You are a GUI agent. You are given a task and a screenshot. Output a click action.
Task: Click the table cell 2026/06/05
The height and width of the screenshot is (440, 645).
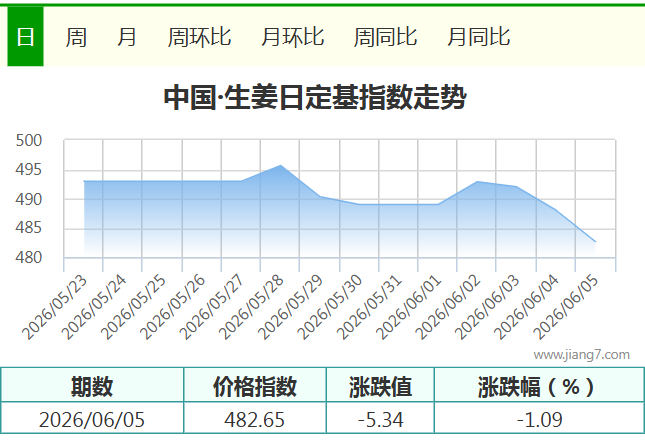92,420
